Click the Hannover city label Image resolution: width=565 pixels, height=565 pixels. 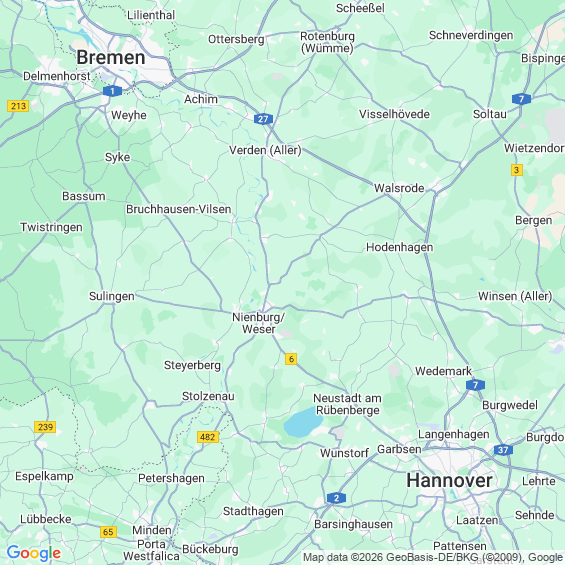pos(449,481)
